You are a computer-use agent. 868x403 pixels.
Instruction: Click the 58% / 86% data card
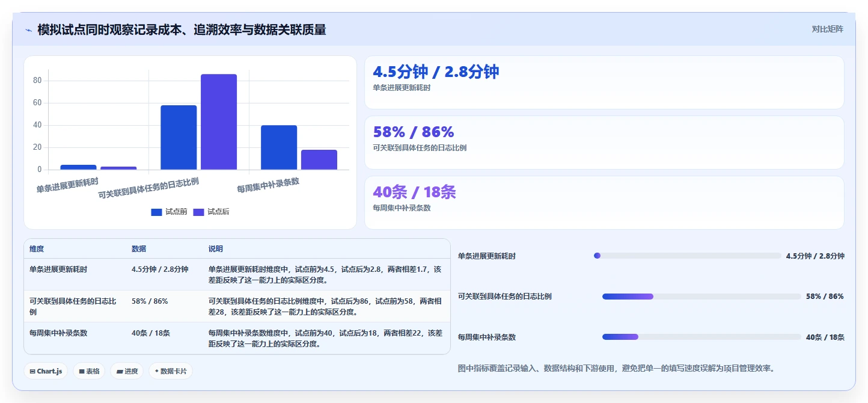tap(604, 143)
